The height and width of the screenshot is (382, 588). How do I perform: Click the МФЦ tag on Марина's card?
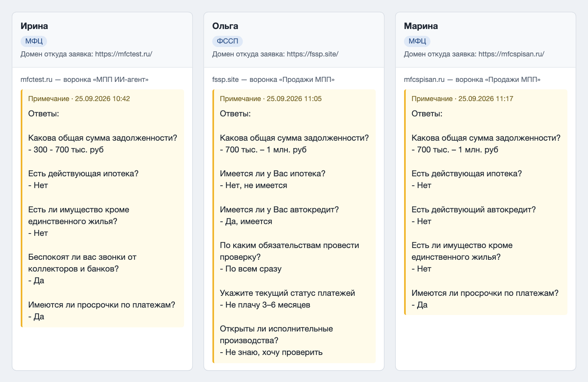[x=417, y=41]
